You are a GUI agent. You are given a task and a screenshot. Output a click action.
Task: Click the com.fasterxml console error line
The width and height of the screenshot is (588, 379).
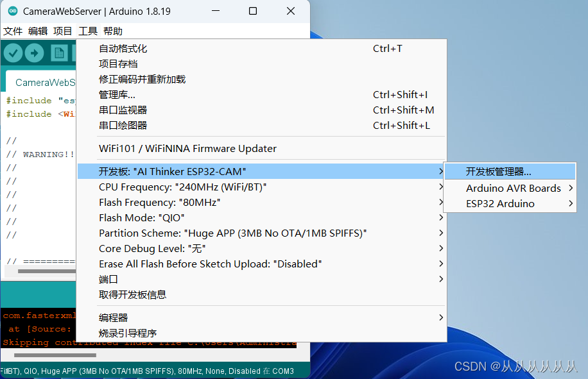pyautogui.click(x=39, y=316)
